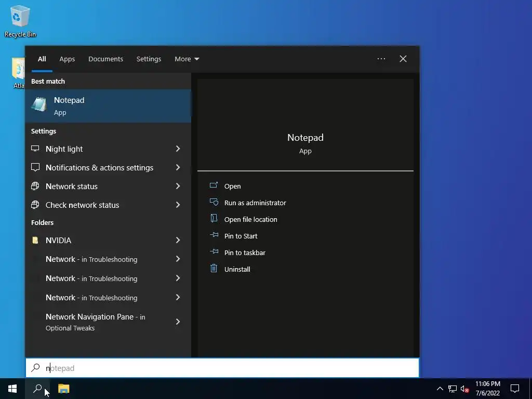Click the Pin to taskbar pin icon
The height and width of the screenshot is (399, 532).
click(214, 251)
